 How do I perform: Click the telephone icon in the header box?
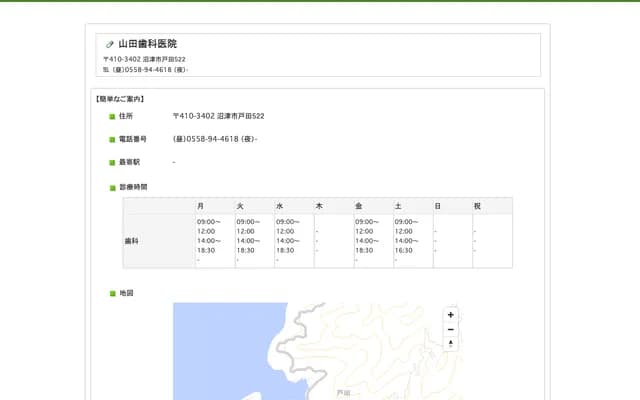pyautogui.click(x=106, y=70)
